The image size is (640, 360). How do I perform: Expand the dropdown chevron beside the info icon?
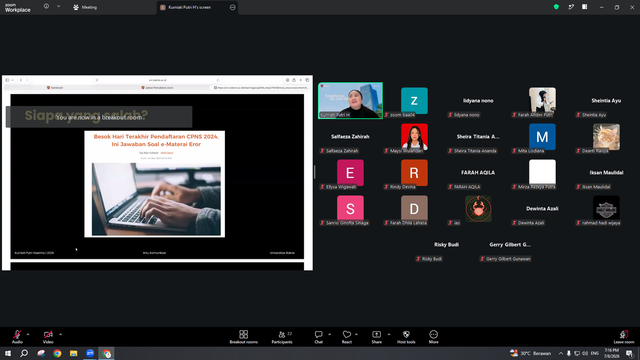(58, 7)
